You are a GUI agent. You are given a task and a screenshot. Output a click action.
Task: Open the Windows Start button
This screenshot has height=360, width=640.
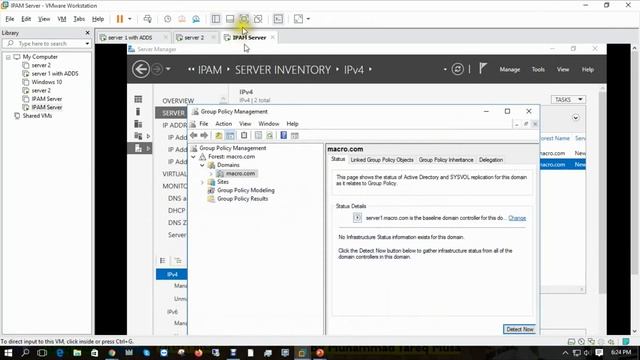8,353
